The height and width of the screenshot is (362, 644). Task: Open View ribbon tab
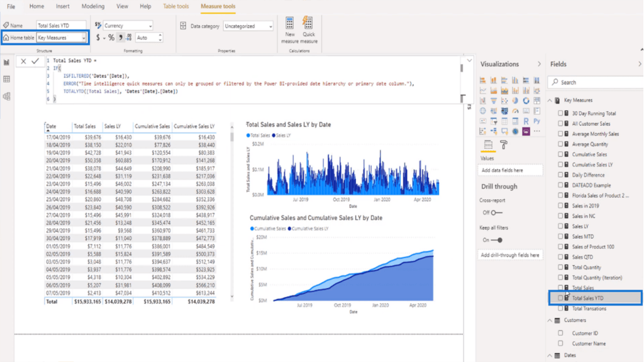point(122,6)
